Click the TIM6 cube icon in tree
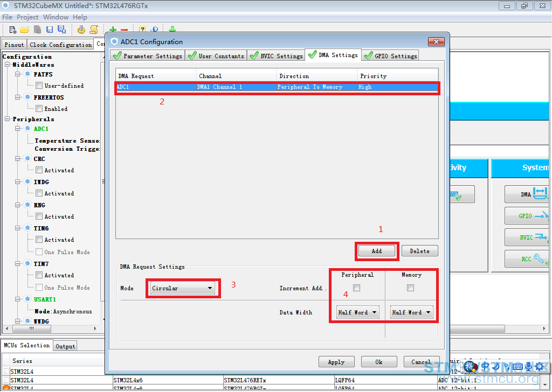 [28, 228]
